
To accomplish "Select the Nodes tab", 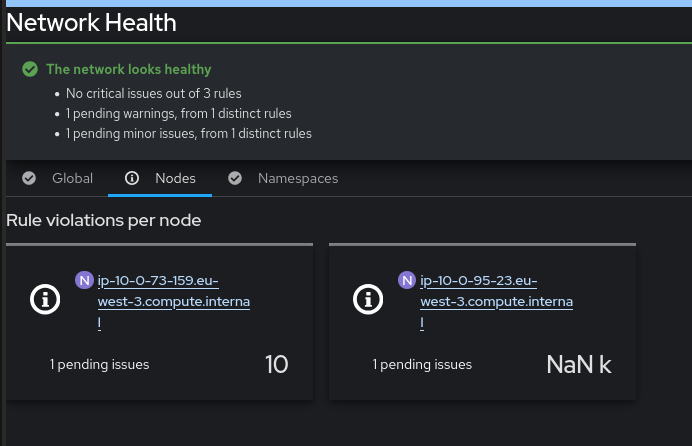I will 175,178.
